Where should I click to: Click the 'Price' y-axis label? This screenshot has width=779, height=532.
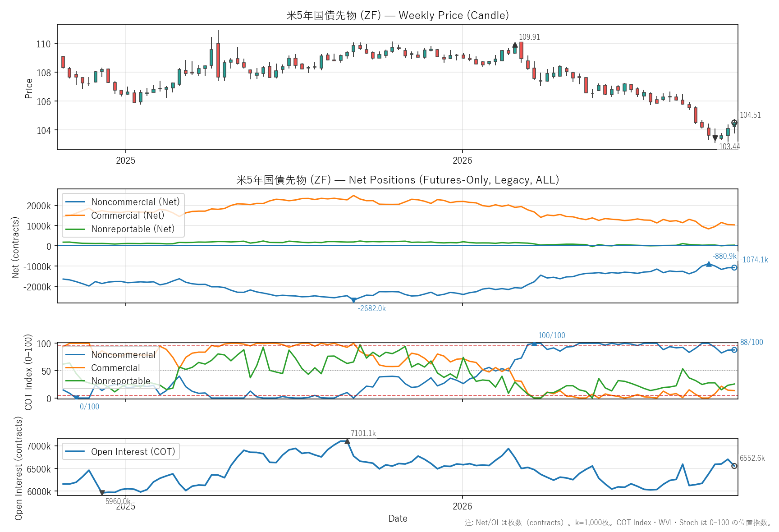click(29, 88)
